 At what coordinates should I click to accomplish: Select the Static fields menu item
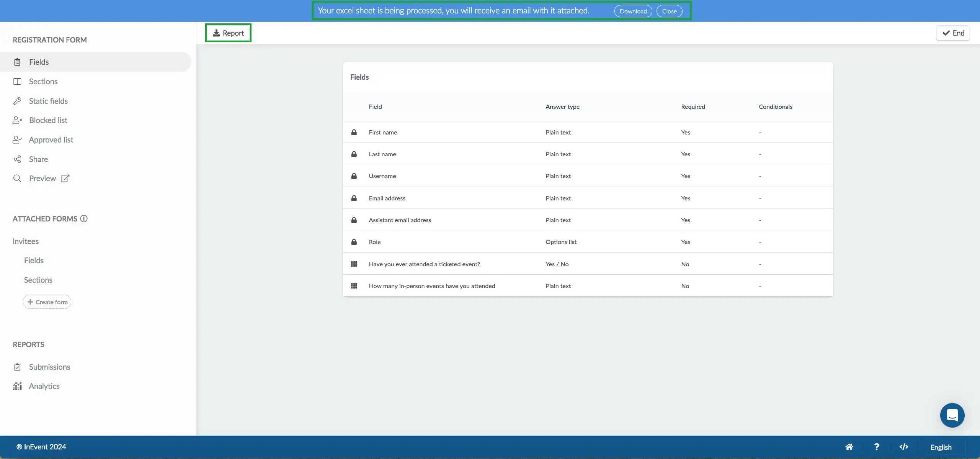(x=48, y=101)
